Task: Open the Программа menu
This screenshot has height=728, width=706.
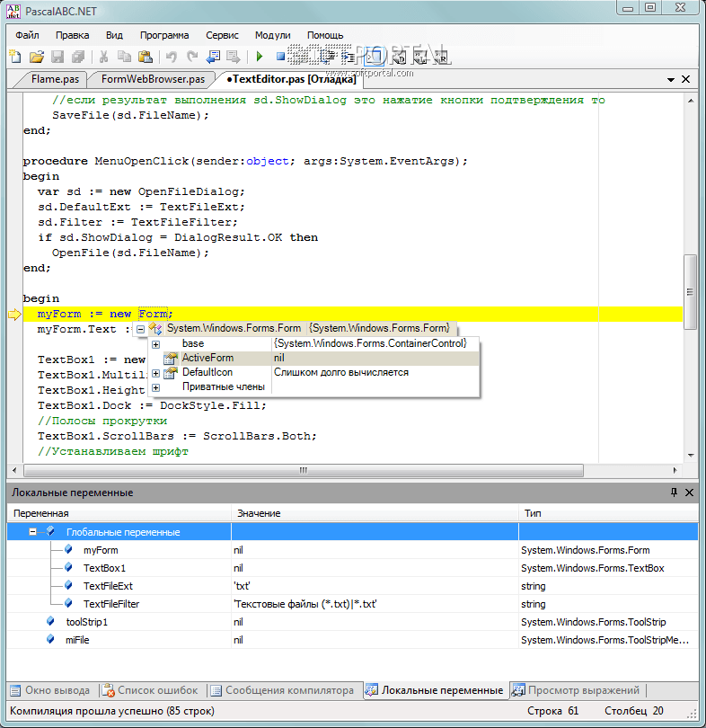Action: [164, 35]
